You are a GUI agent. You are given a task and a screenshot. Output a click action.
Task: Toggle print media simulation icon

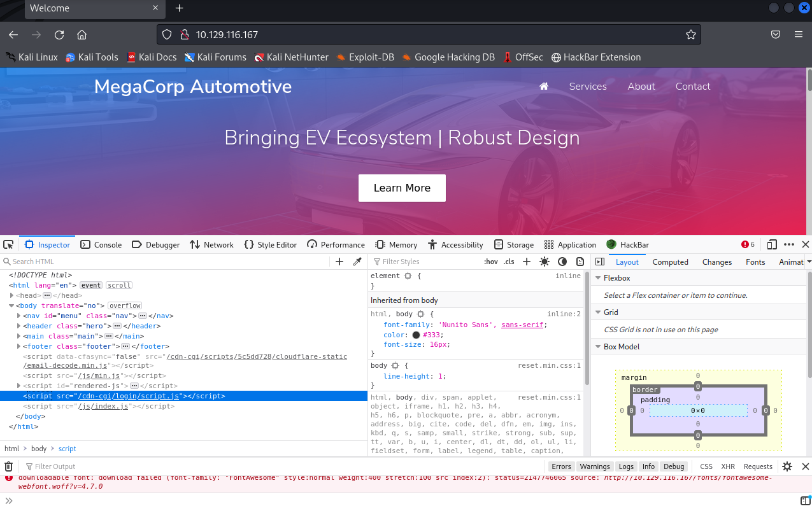point(580,262)
